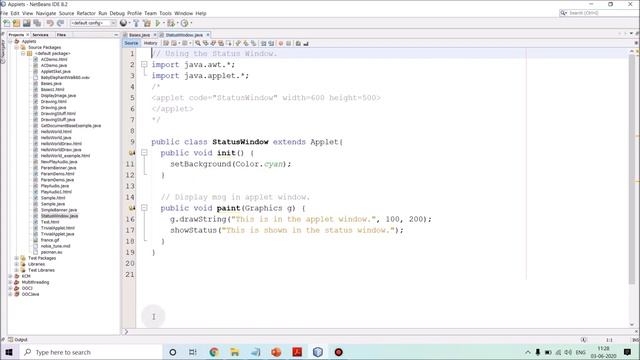Click the Find Selection magnifier icon in editor toolbar
The width and height of the screenshot is (640, 360).
(198, 43)
